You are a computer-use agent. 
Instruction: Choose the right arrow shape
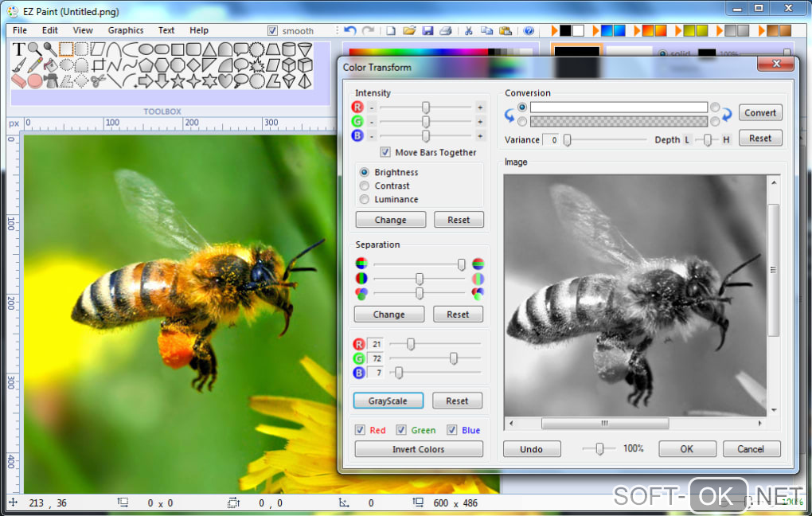[x=146, y=80]
